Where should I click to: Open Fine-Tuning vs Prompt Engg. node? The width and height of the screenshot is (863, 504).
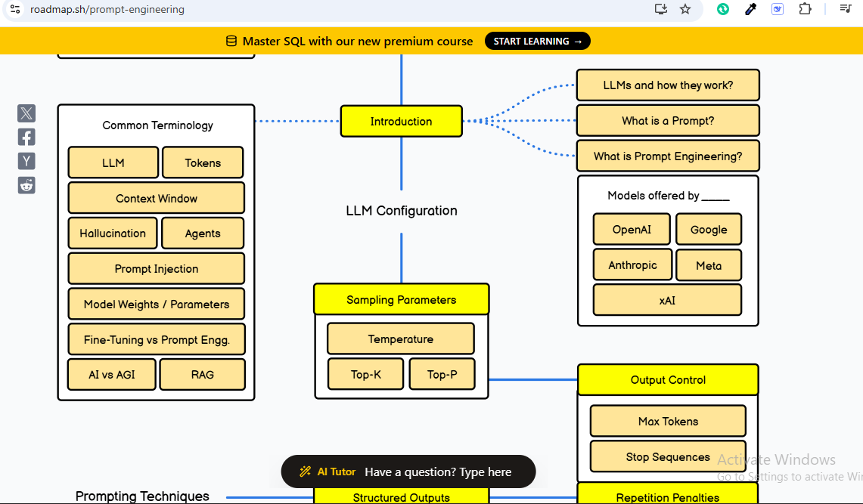tap(157, 340)
